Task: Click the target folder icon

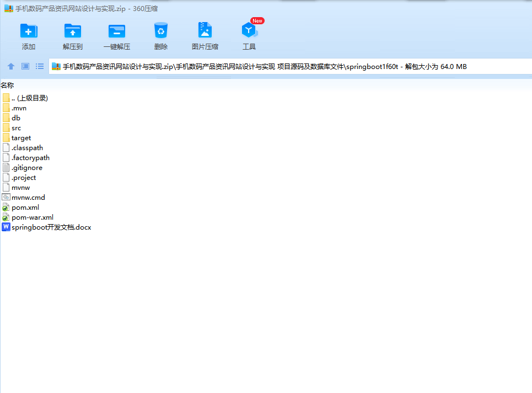Action: tap(6, 137)
